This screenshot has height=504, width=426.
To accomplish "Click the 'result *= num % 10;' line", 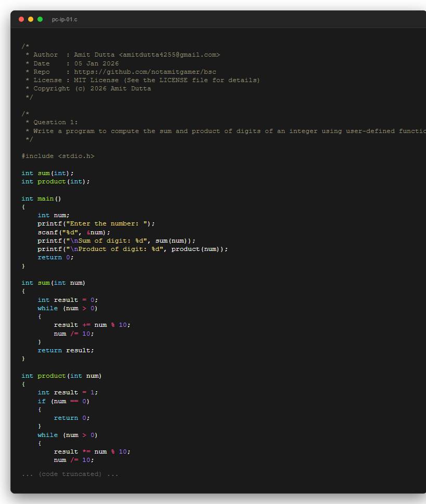I will [92, 452].
